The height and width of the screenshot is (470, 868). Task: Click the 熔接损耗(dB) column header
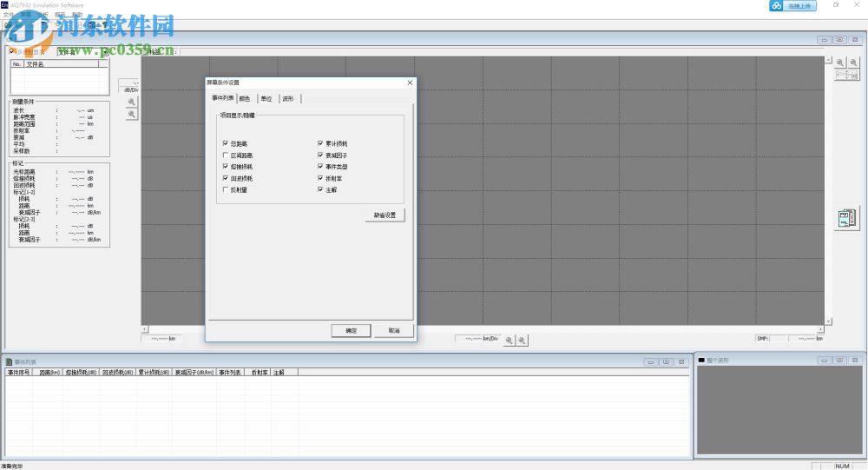[x=82, y=373]
